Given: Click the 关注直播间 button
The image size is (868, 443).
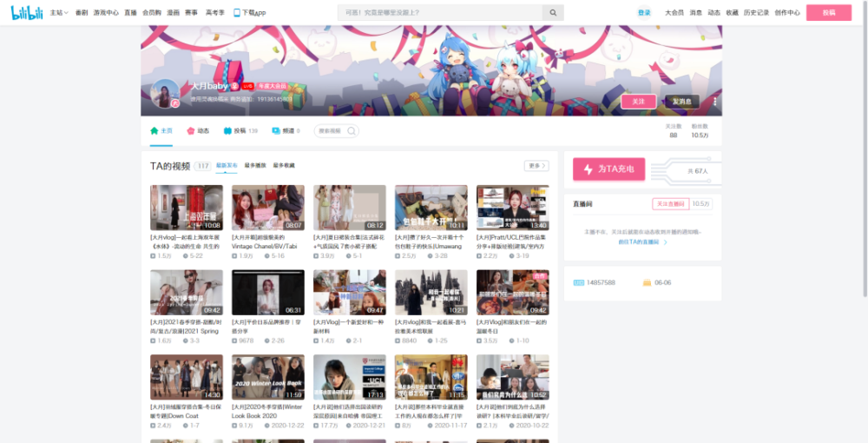Looking at the screenshot, I should (671, 204).
